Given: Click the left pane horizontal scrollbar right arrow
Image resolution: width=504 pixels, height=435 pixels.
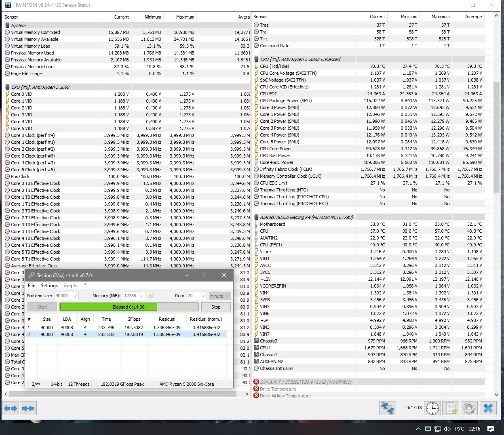Looking at the screenshot, I should [247, 394].
